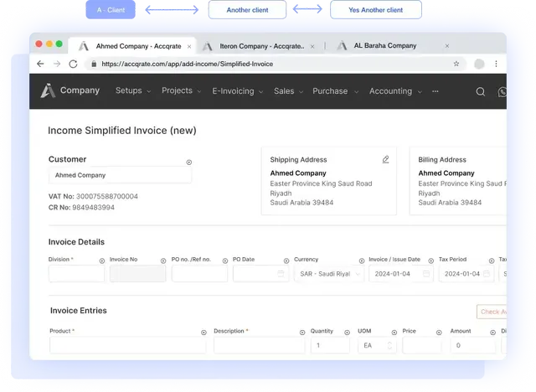Image resolution: width=536 pixels, height=392 pixels.
Task: Click the circle icon beside Division
Action: (x=102, y=260)
